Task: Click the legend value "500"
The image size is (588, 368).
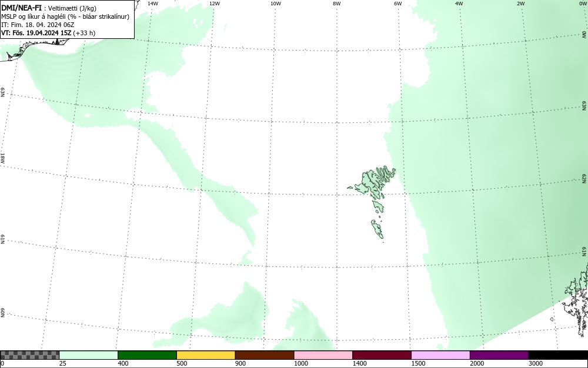Action: point(182,363)
